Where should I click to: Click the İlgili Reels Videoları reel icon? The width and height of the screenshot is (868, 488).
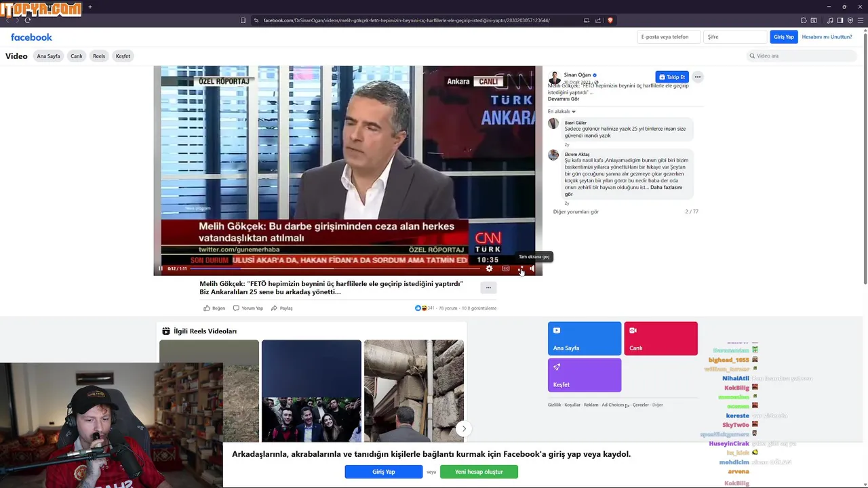click(x=166, y=331)
